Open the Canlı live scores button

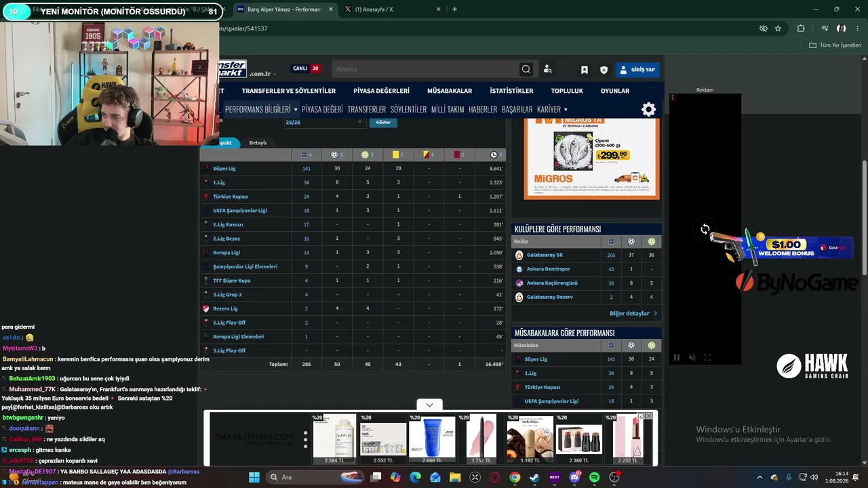coord(306,68)
